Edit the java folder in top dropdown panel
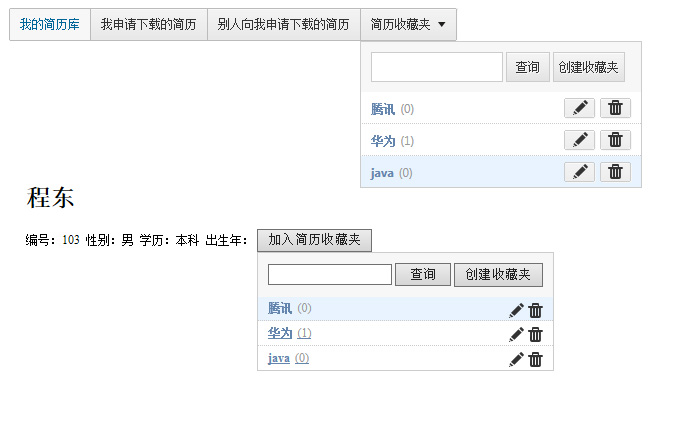 [x=579, y=172]
